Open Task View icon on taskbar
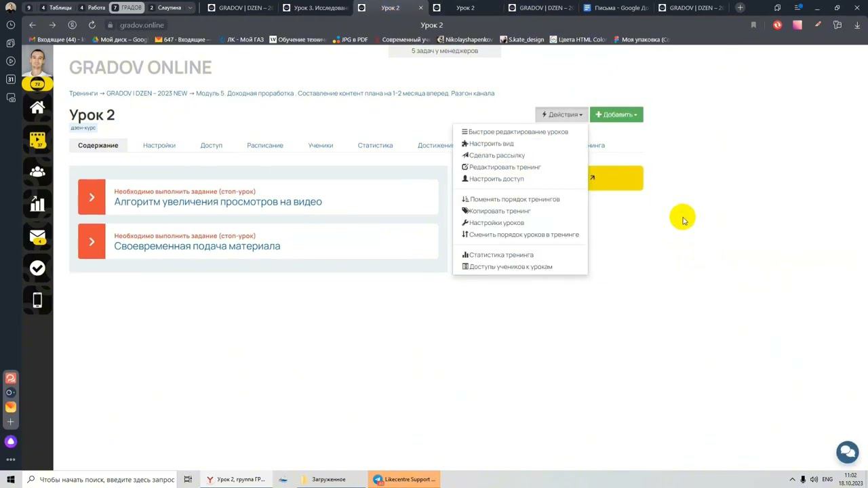Viewport: 868px width, 488px height. click(188, 479)
